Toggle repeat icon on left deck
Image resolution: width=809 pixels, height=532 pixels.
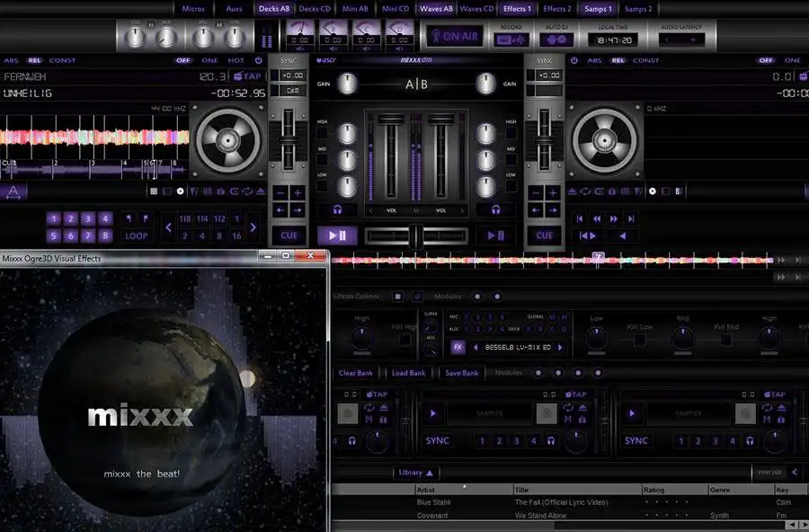point(247,191)
